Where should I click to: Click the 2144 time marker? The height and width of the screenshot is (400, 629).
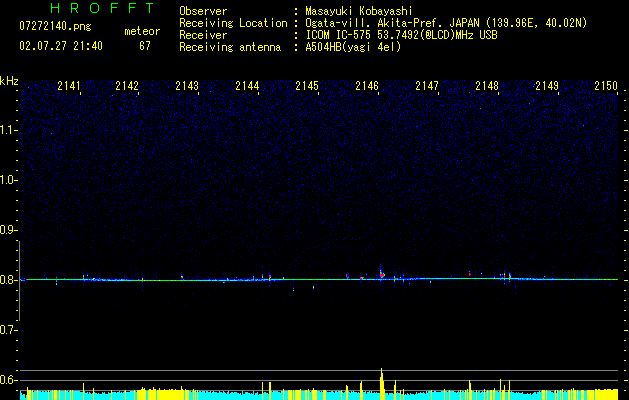tap(247, 86)
